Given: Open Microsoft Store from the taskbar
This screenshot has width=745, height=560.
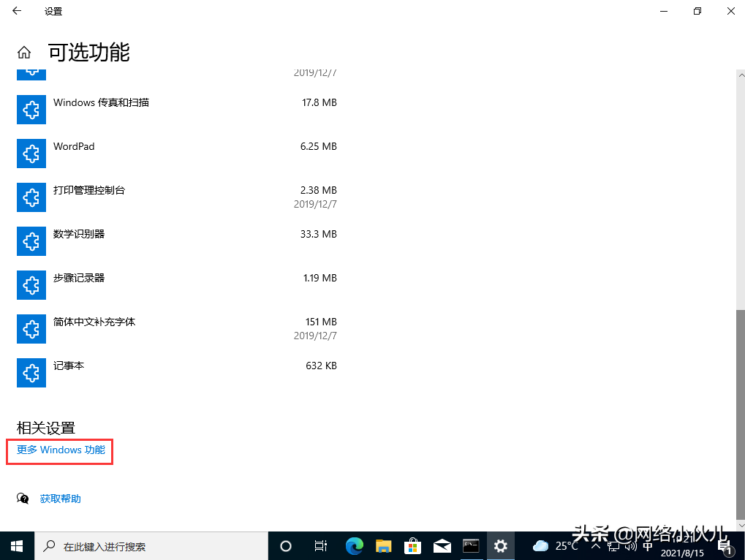Looking at the screenshot, I should point(412,545).
